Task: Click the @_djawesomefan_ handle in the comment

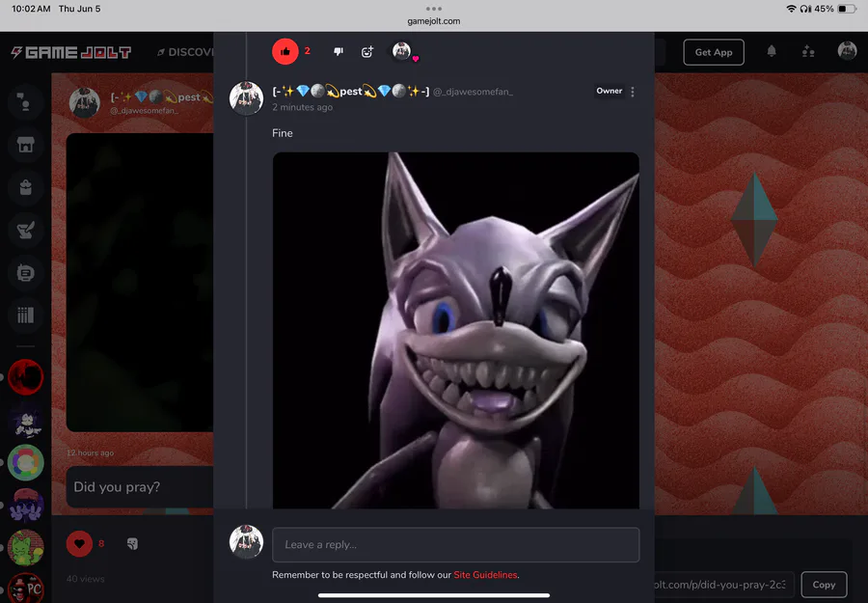Action: click(x=473, y=92)
